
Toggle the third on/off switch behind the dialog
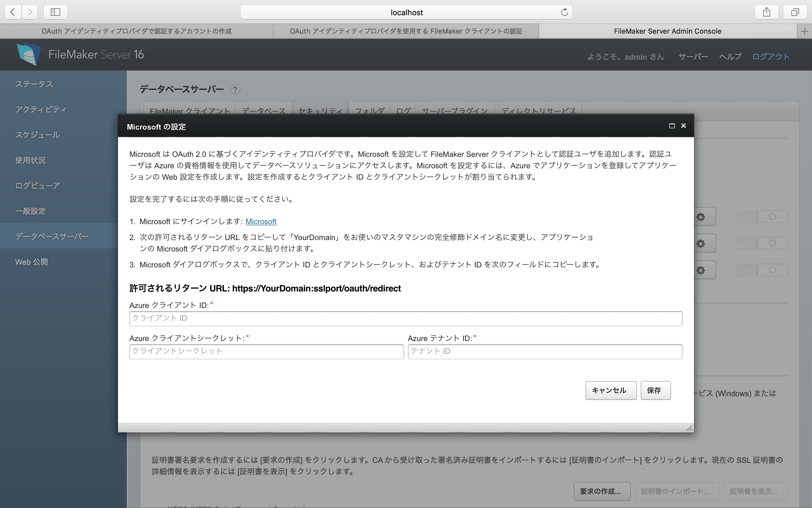pyautogui.click(x=762, y=270)
